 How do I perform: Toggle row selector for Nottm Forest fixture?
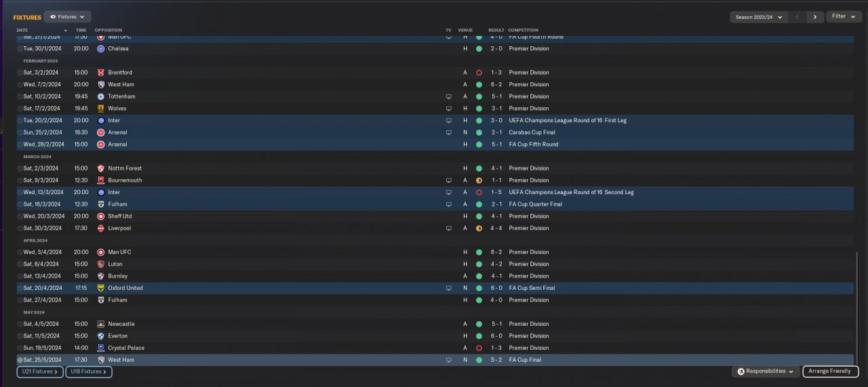(20, 168)
